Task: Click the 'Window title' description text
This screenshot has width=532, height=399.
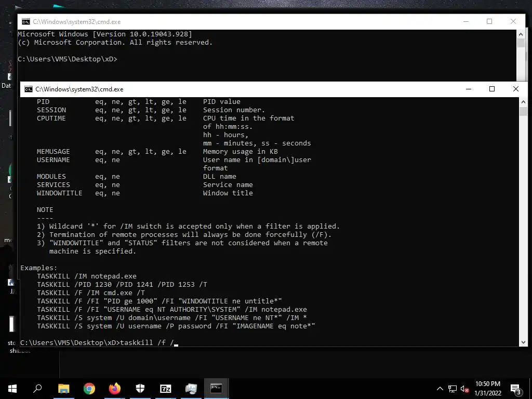Action: click(228, 193)
